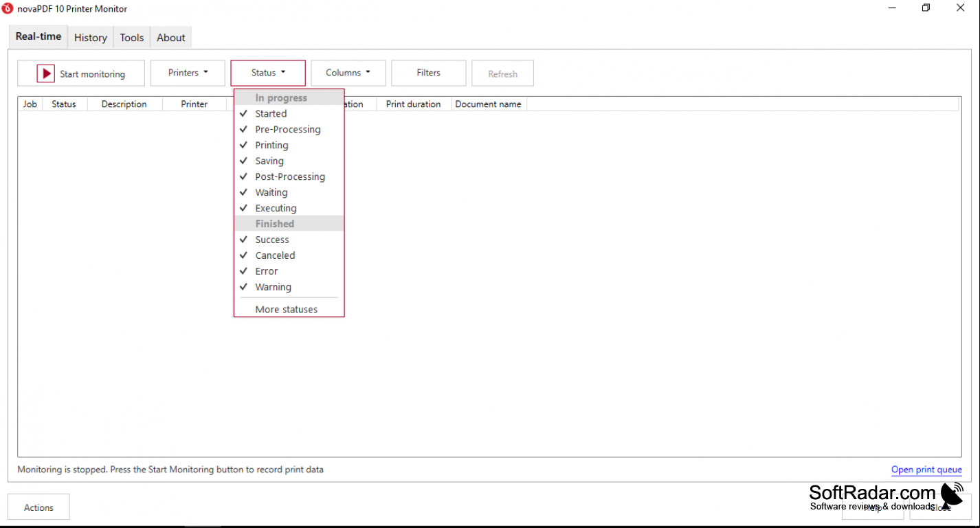Sort by the Status column header

[x=65, y=104]
